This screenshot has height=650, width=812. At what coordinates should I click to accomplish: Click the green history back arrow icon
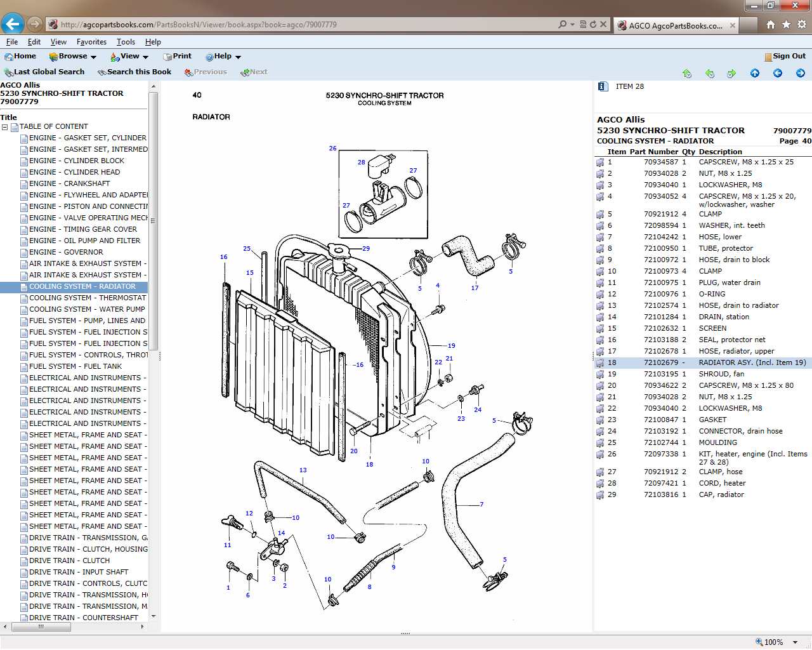(710, 74)
